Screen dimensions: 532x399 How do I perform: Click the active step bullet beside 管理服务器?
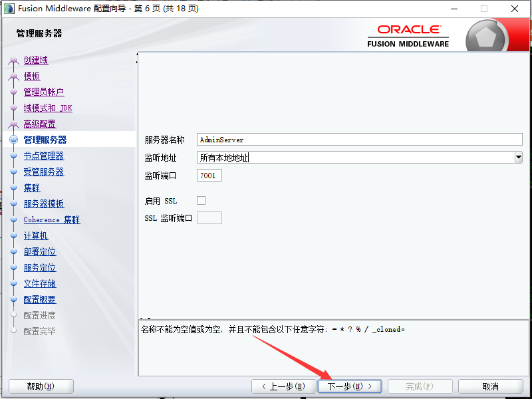click(x=13, y=140)
